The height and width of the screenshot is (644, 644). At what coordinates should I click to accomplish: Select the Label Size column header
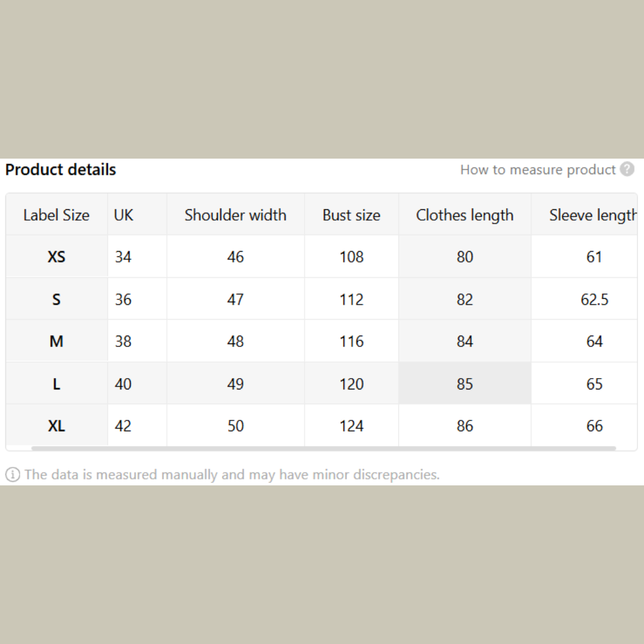tap(56, 215)
